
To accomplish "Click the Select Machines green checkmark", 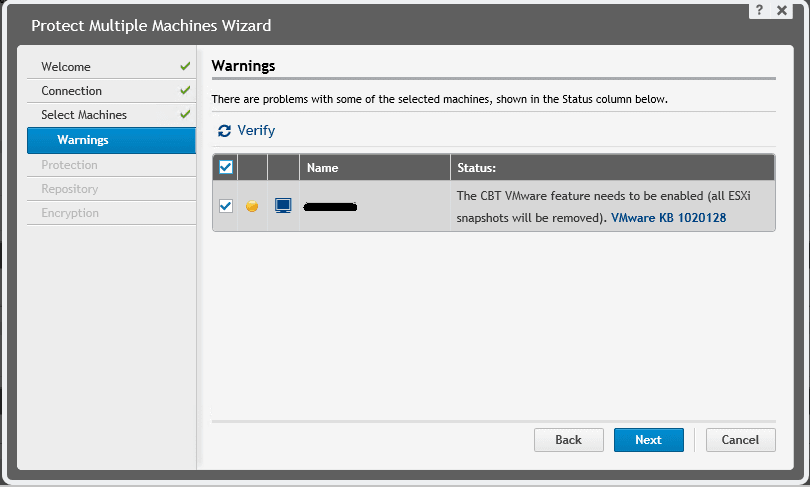I will pyautogui.click(x=185, y=115).
